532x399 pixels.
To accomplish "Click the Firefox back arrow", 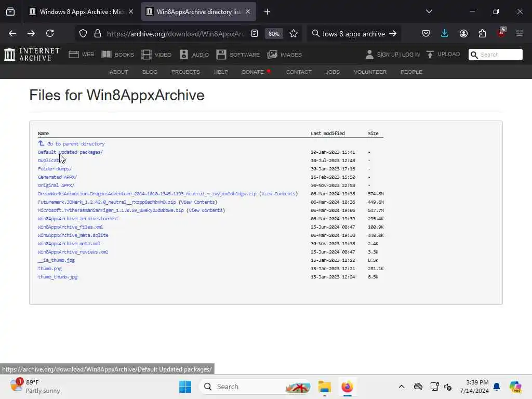I will click(12, 34).
